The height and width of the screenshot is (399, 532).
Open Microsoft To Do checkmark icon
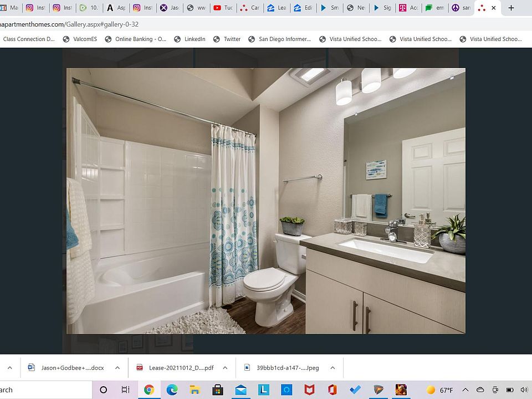(355, 390)
